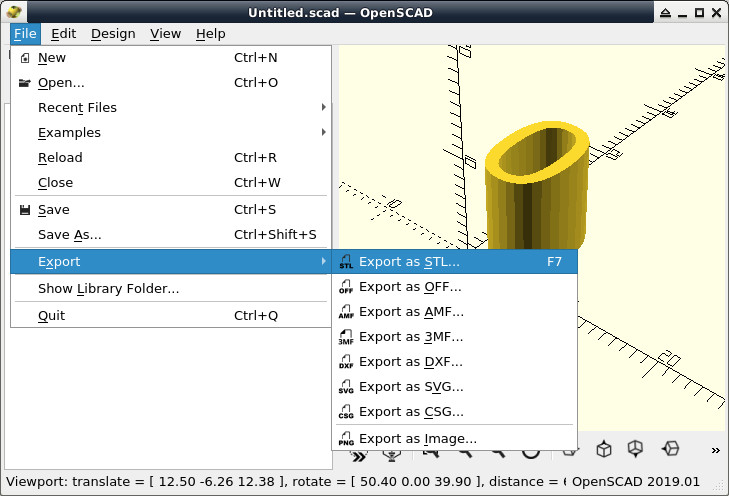Click the Export as AMF file icon

[x=346, y=312]
